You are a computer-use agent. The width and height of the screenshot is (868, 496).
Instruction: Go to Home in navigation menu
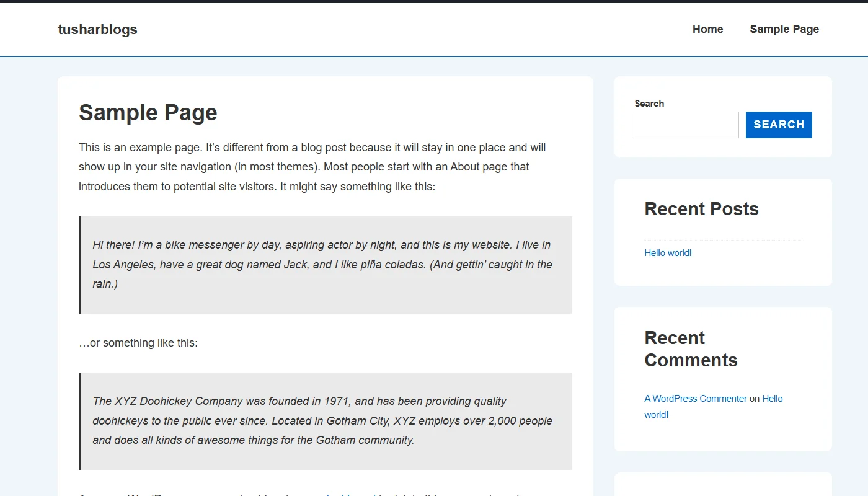click(707, 29)
